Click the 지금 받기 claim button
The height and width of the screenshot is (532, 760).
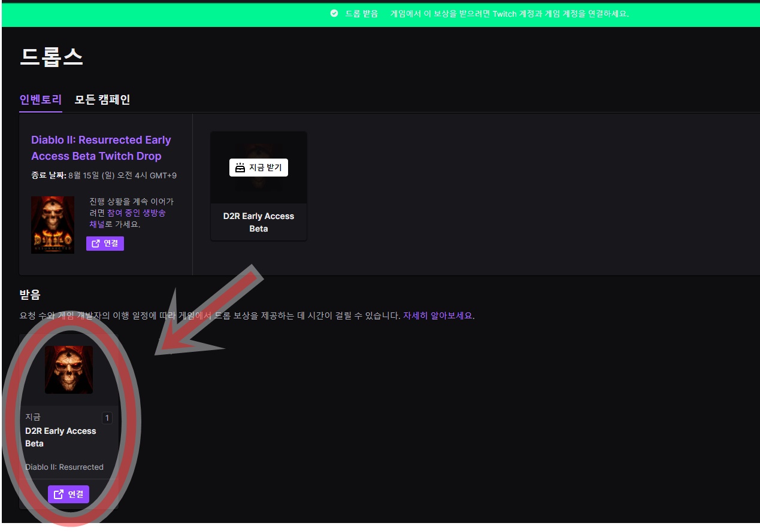tap(259, 168)
